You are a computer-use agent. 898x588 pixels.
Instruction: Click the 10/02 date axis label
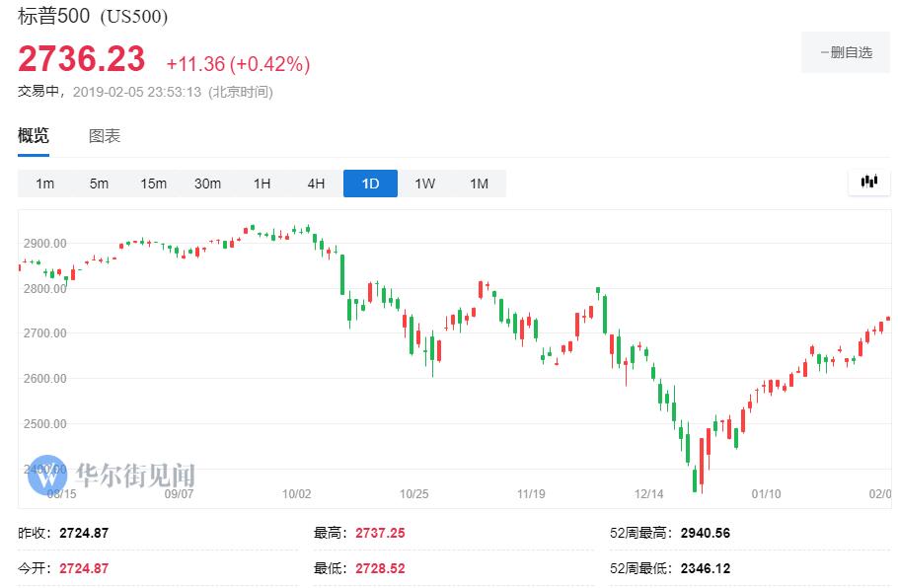(297, 494)
